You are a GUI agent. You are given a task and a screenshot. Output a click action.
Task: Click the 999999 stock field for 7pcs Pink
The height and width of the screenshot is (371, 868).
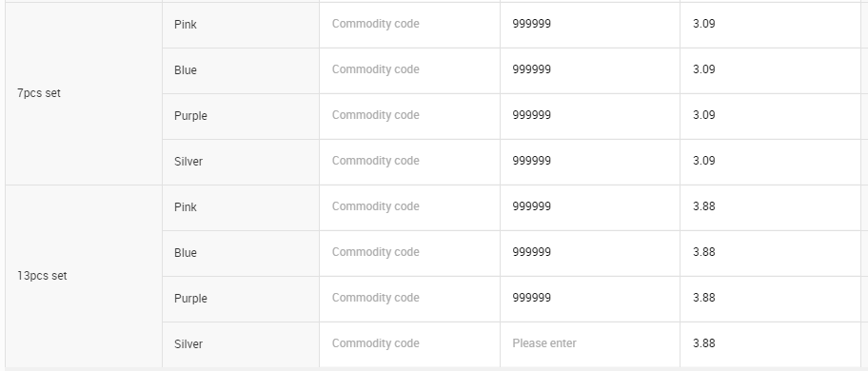pos(590,25)
